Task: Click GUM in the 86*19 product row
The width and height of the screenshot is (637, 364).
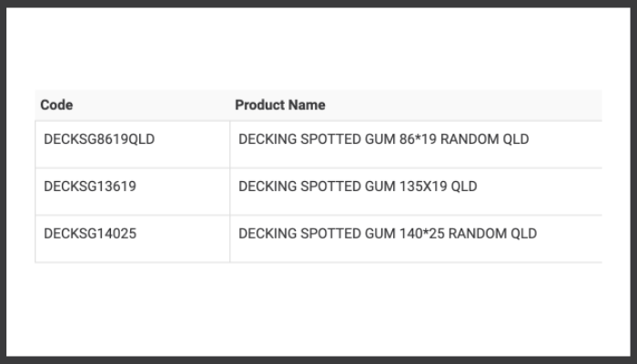Action: (x=380, y=139)
